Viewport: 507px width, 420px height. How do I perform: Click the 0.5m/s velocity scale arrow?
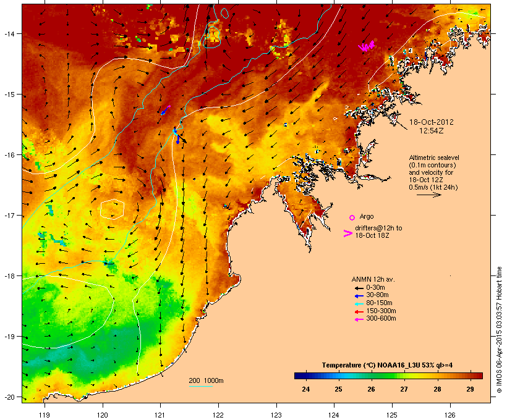[x=428, y=195]
